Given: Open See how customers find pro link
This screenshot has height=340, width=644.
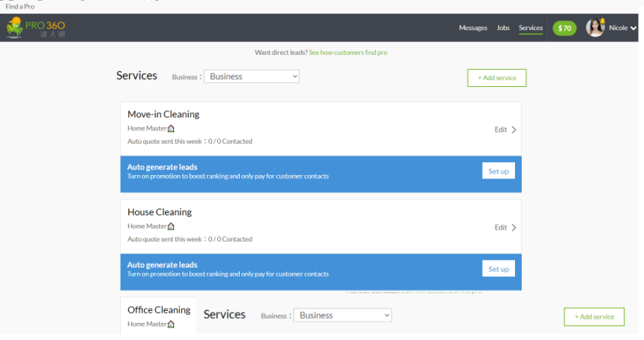Looking at the screenshot, I should point(348,52).
